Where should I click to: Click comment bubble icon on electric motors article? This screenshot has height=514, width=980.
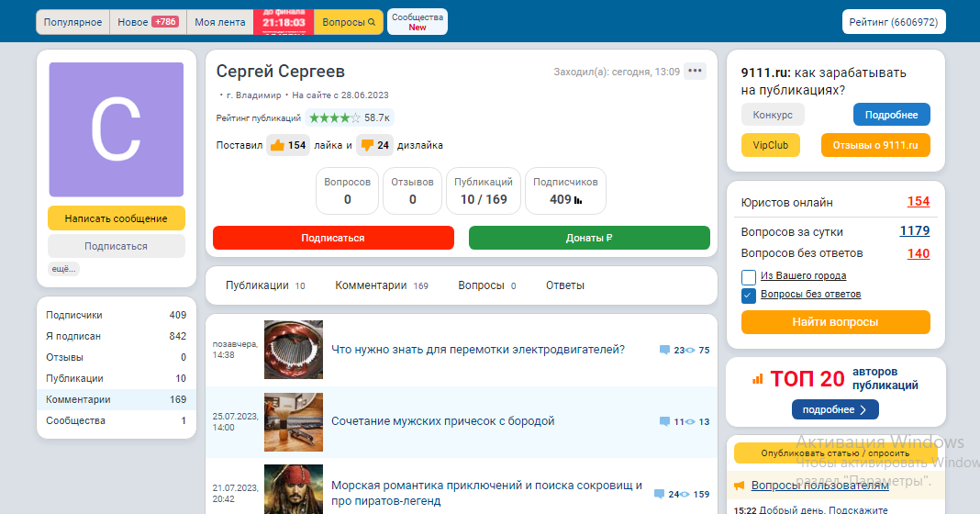(x=664, y=350)
